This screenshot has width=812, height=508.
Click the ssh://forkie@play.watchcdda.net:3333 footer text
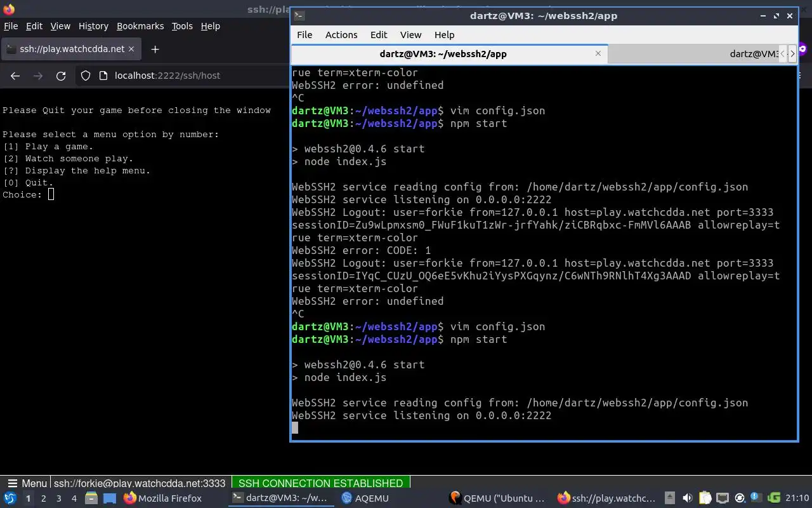click(140, 483)
